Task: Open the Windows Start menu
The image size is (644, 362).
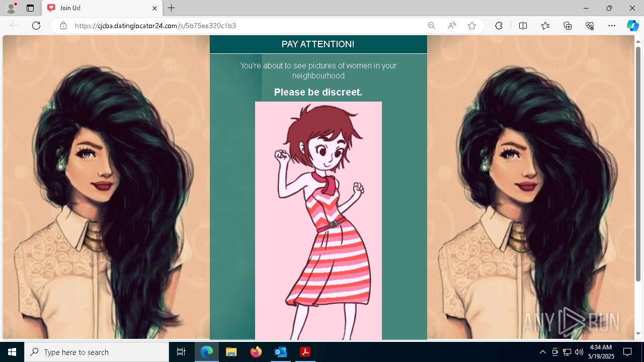Action: [x=12, y=352]
